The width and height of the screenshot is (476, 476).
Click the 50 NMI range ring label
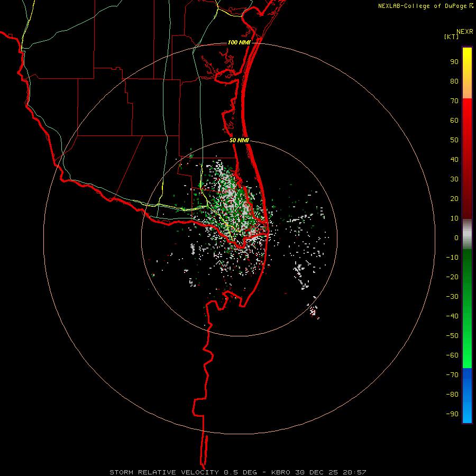(x=239, y=140)
